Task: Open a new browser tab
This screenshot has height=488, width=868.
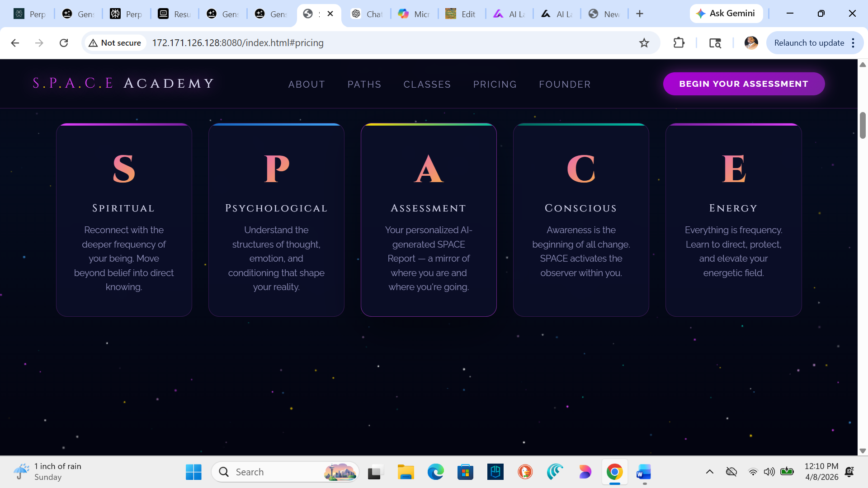Action: (639, 14)
